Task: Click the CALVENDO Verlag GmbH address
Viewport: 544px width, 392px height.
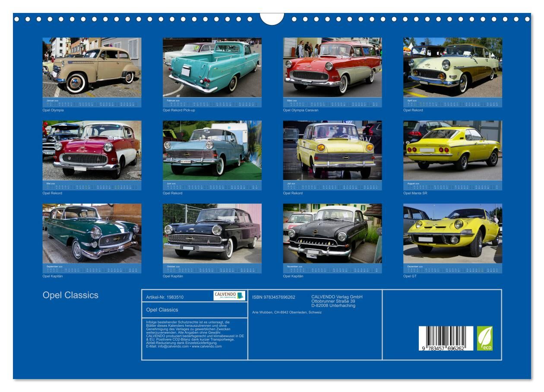Action: tap(337, 301)
